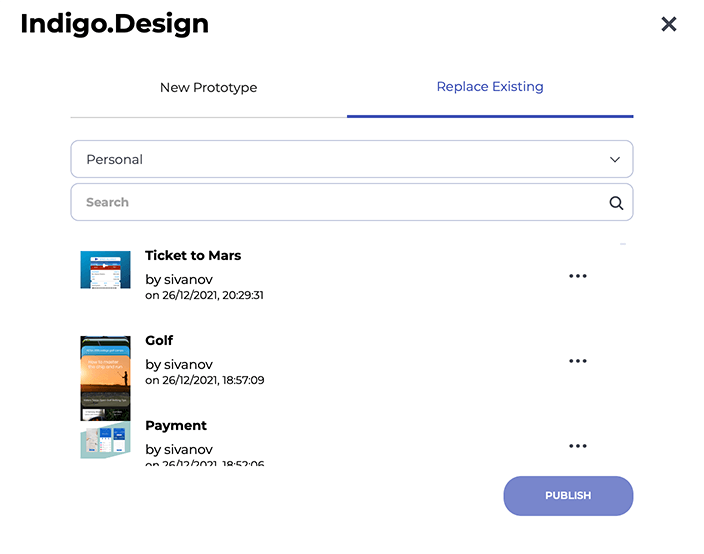The height and width of the screenshot is (554, 704).
Task: Click the magnifying glass search icon
Action: click(x=616, y=203)
